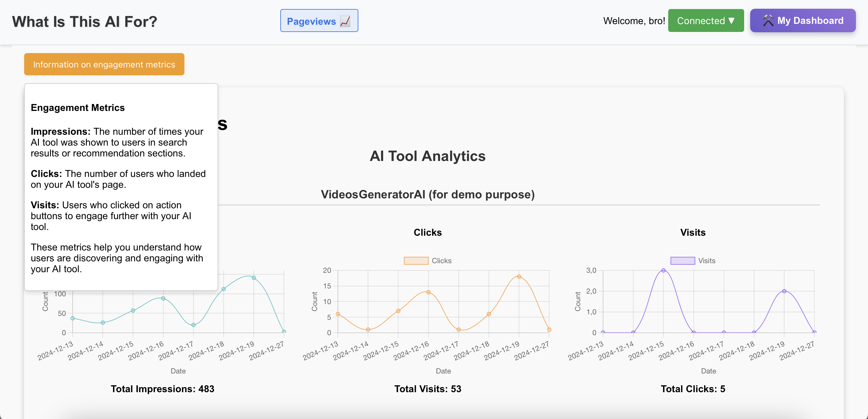Viewport: 868px width, 419px height.
Task: Open the My Dashboard text label
Action: click(810, 20)
